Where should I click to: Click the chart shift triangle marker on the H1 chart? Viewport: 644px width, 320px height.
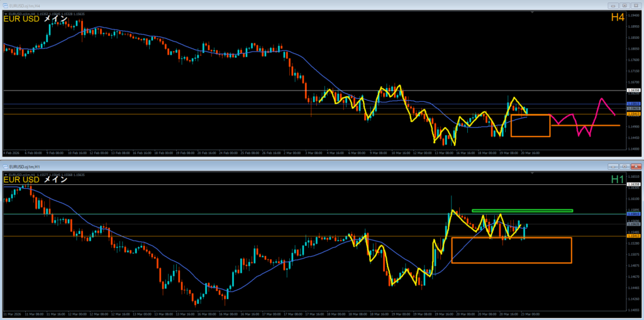pos(533,174)
